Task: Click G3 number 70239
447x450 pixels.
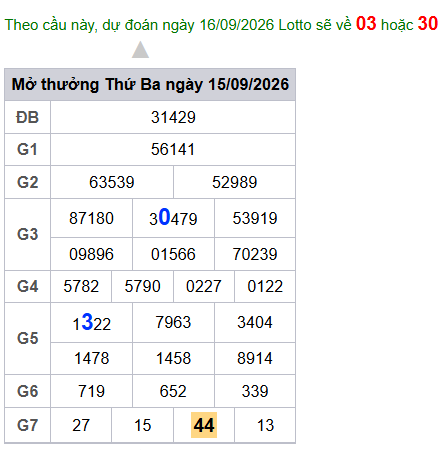Action: pos(255,254)
